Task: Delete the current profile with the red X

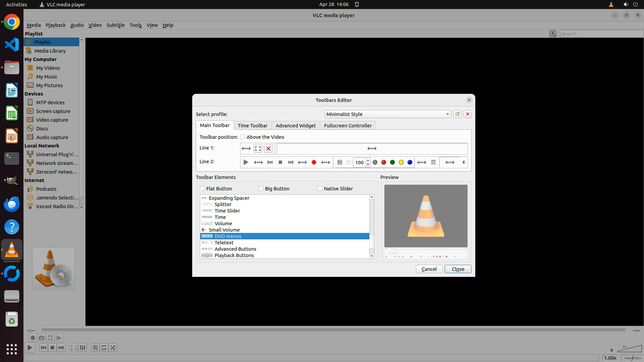Action: (468, 114)
